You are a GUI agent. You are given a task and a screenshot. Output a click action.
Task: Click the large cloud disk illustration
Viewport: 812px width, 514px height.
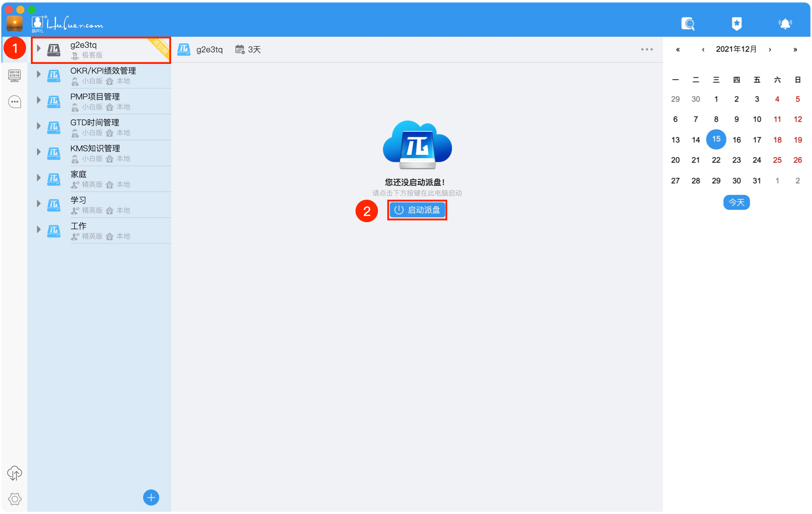[417, 145]
